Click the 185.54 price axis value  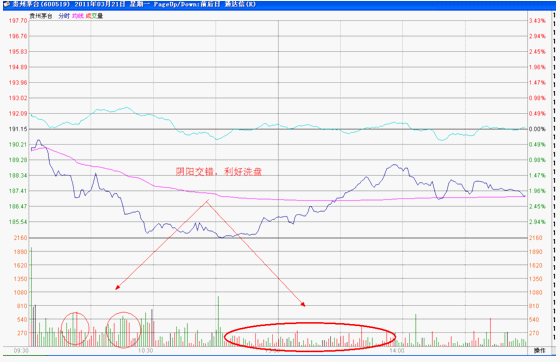click(x=18, y=222)
